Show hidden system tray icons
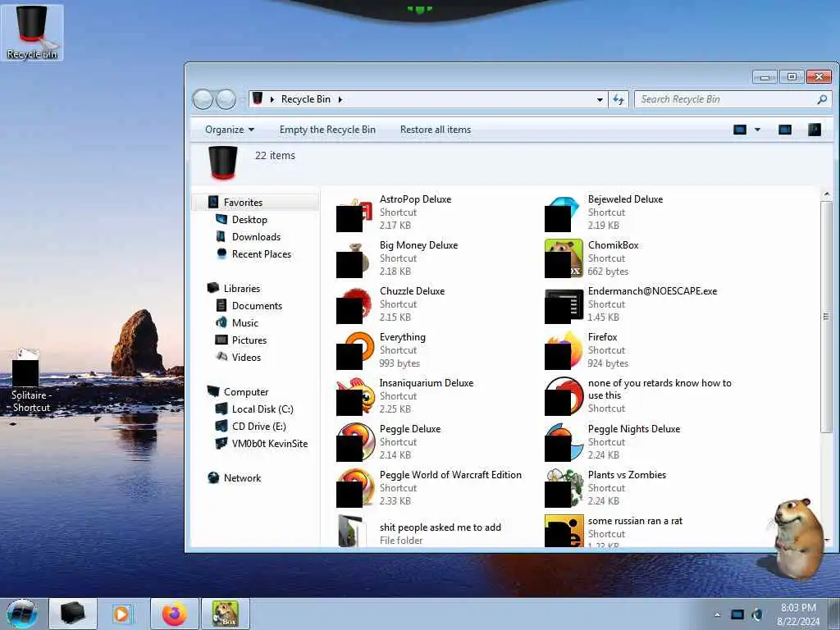Screen dimensions: 840x630 [717, 614]
